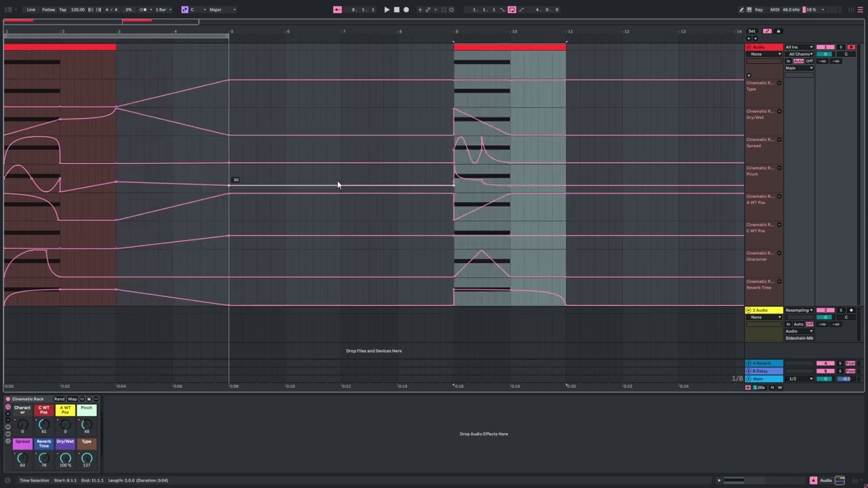Remove the Cinematic Rack Reverb Time automation lane
Image resolution: width=868 pixels, height=488 pixels.
coord(778,281)
